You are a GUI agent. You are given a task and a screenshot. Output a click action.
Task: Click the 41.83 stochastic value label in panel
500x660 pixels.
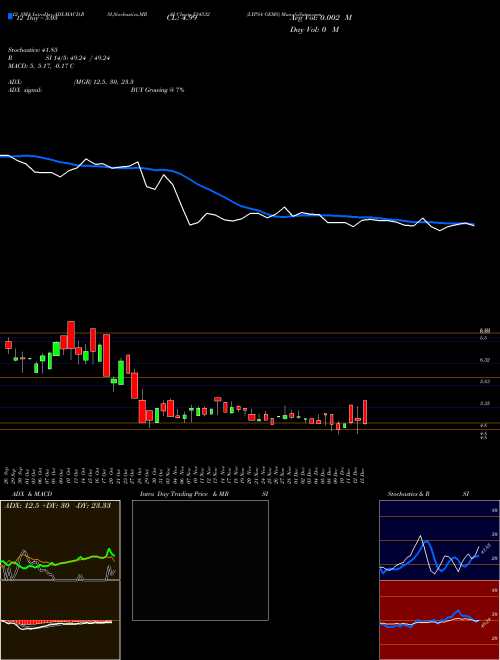click(x=485, y=549)
